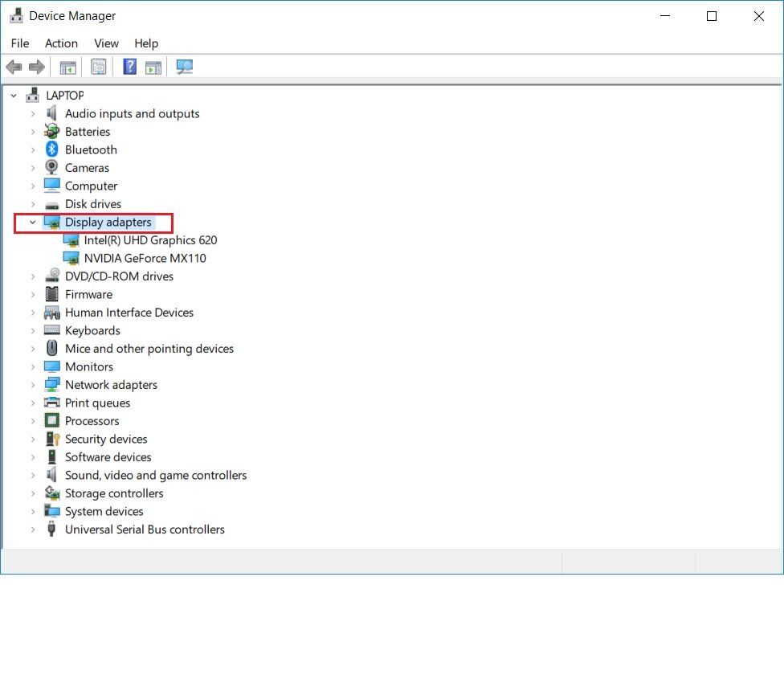
Task: Select Monitors label
Action: coord(89,366)
